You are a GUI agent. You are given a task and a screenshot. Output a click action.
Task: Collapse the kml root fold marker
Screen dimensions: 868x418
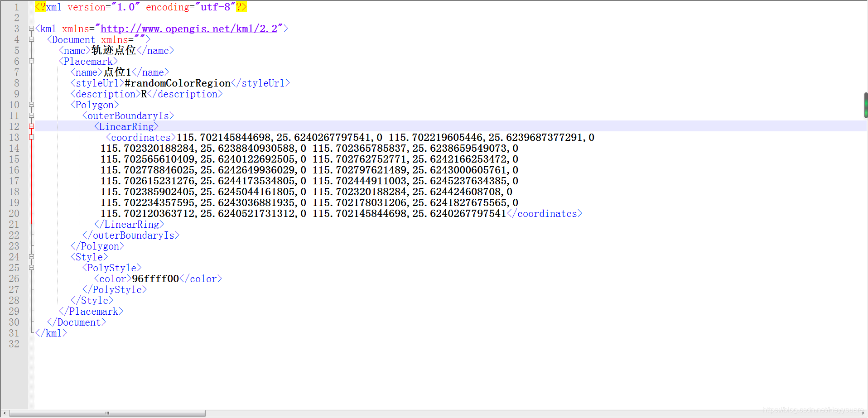[31, 29]
